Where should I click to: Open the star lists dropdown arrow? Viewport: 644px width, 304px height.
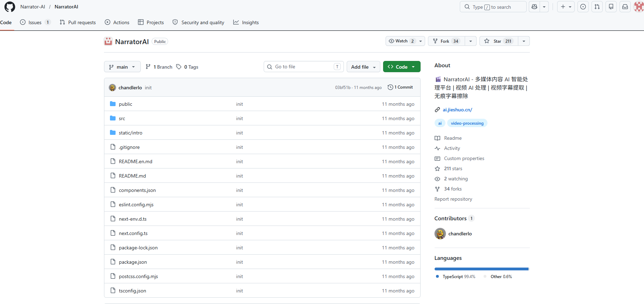coord(524,41)
